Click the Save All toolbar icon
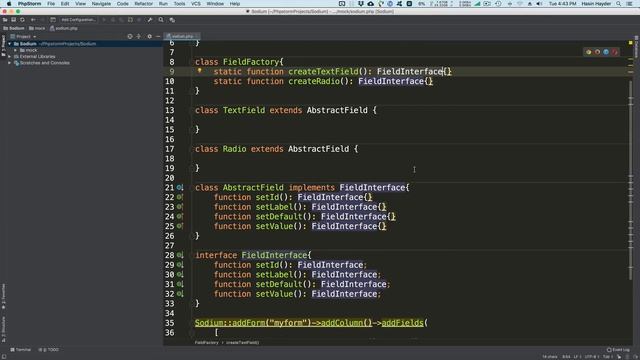Viewport: 640px width, 360px height. coord(13,20)
